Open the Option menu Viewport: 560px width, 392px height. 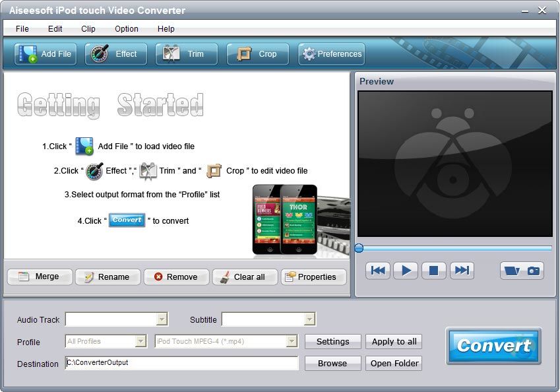click(x=127, y=29)
